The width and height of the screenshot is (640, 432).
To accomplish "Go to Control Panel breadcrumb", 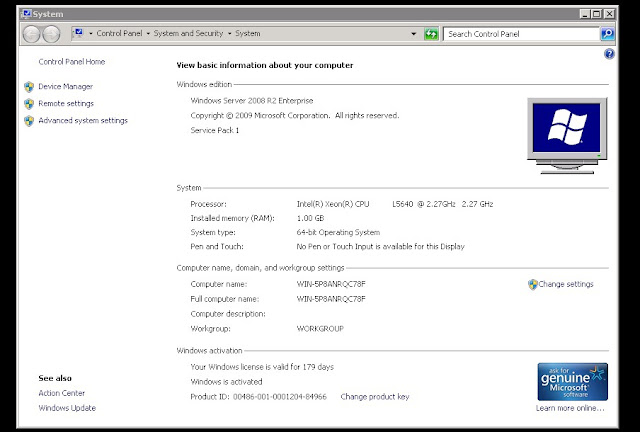I will 119,33.
